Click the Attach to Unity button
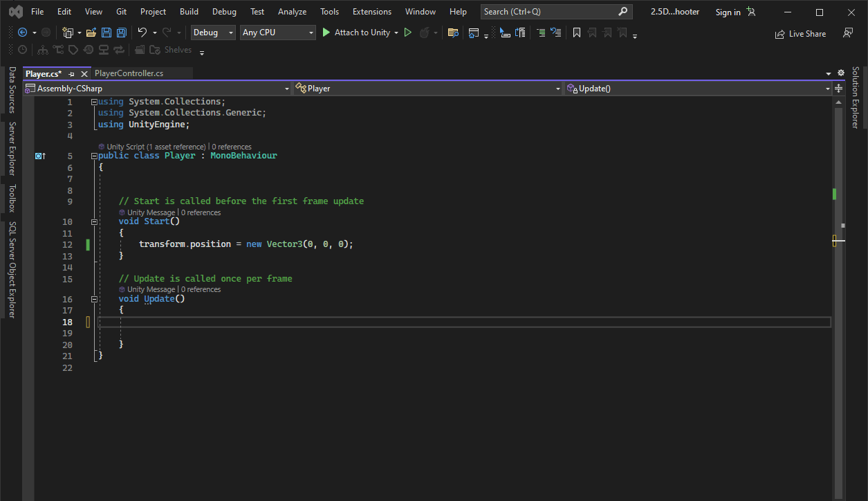 click(x=355, y=33)
